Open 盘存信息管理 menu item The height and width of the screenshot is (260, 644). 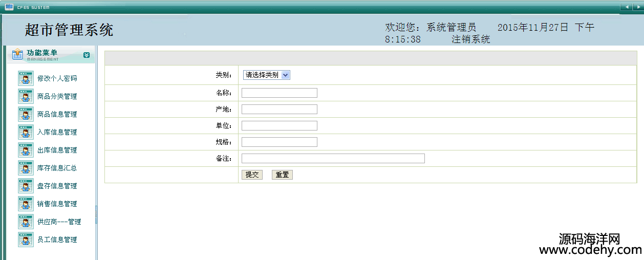[x=57, y=186]
